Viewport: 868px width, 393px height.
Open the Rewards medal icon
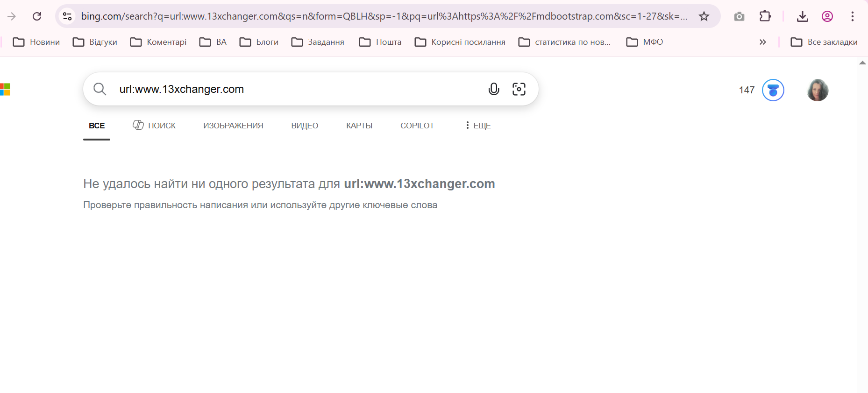click(773, 90)
